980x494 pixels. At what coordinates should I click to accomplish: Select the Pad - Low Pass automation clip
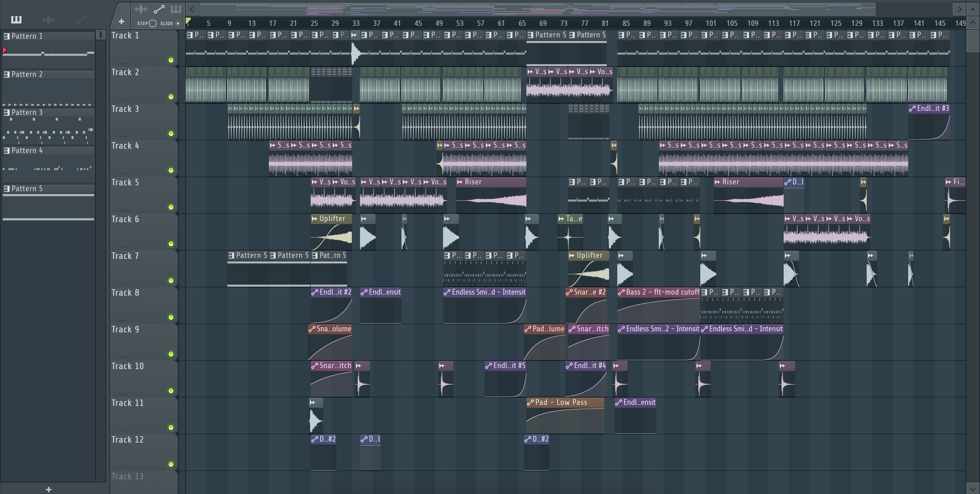click(565, 416)
